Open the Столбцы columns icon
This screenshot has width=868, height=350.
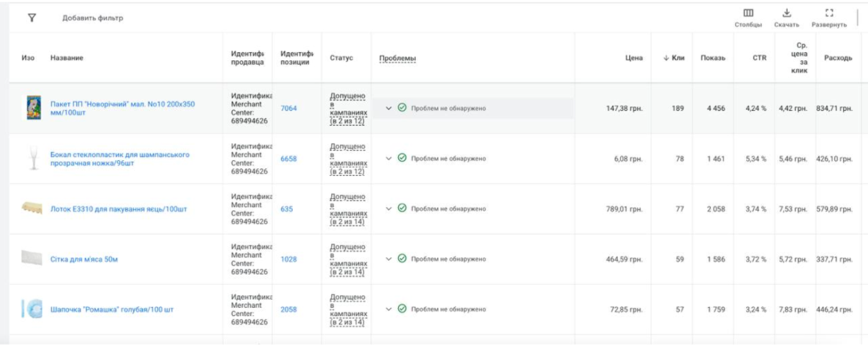pos(748,14)
